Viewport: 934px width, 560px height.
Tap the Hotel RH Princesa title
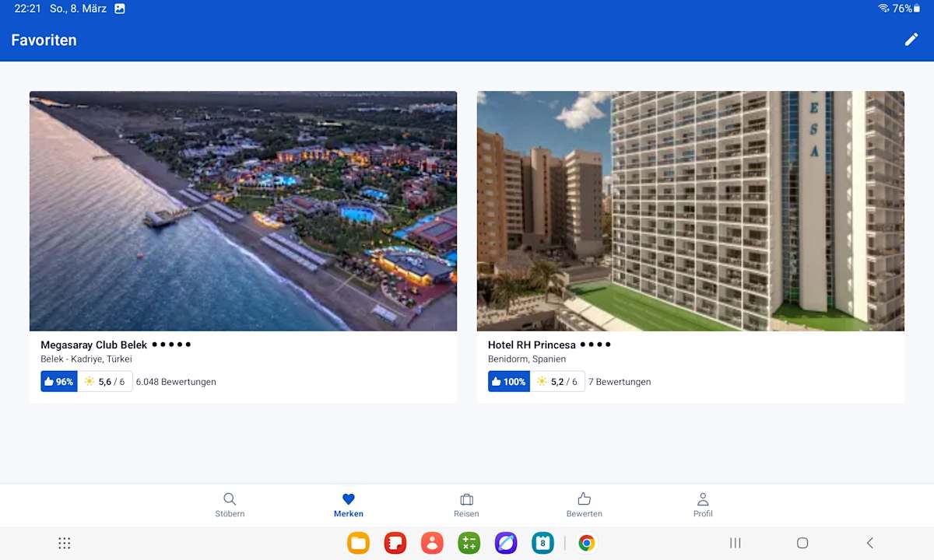532,345
